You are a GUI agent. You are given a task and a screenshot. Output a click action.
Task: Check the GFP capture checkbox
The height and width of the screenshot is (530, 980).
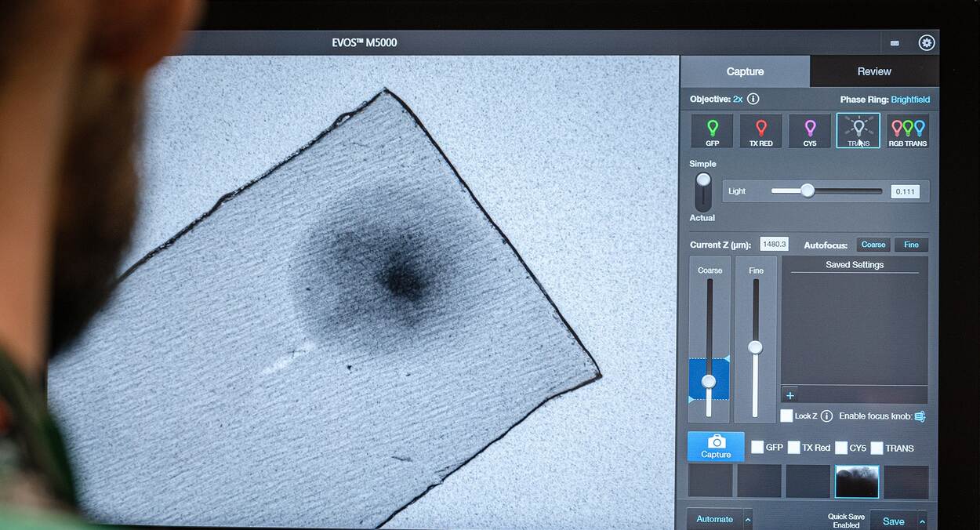click(x=757, y=448)
